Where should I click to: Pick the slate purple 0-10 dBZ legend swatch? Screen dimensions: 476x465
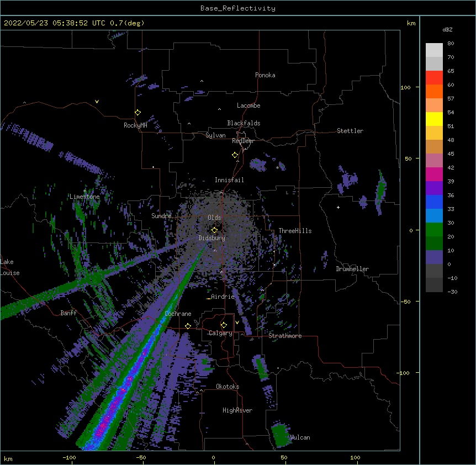[x=434, y=257]
